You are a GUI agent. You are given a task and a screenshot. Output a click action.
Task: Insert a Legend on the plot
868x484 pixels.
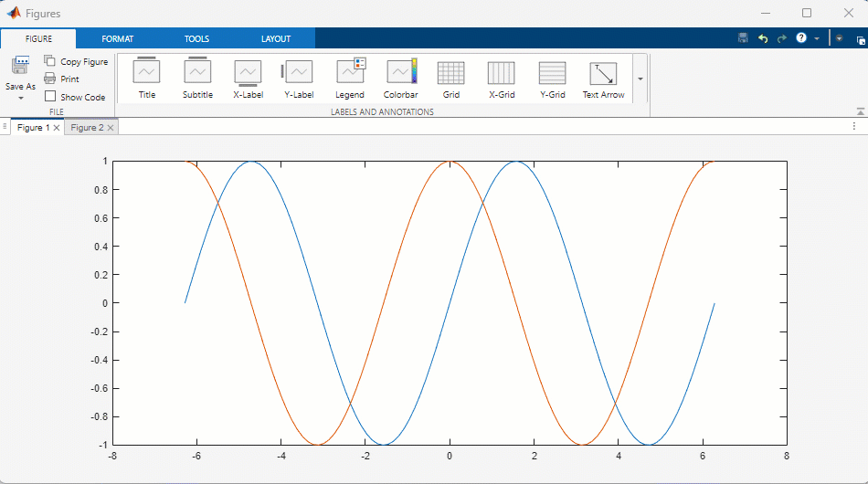point(350,78)
